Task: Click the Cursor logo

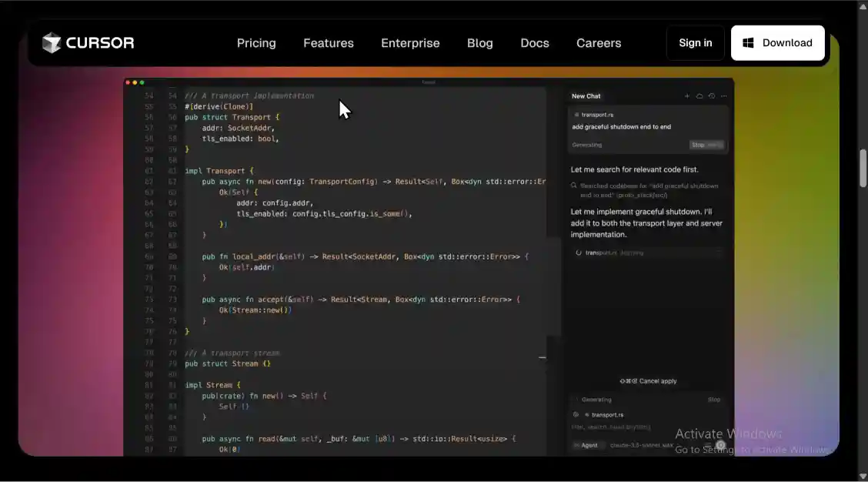Action: (x=88, y=42)
